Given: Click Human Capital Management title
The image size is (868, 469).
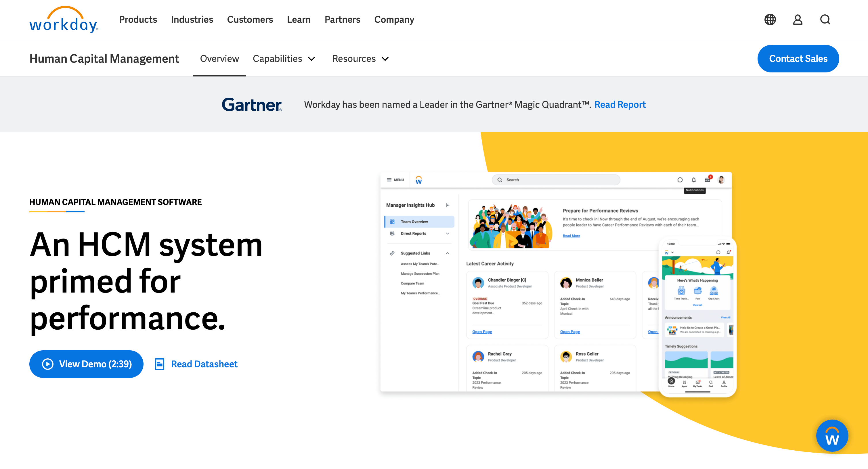Looking at the screenshot, I should point(104,59).
